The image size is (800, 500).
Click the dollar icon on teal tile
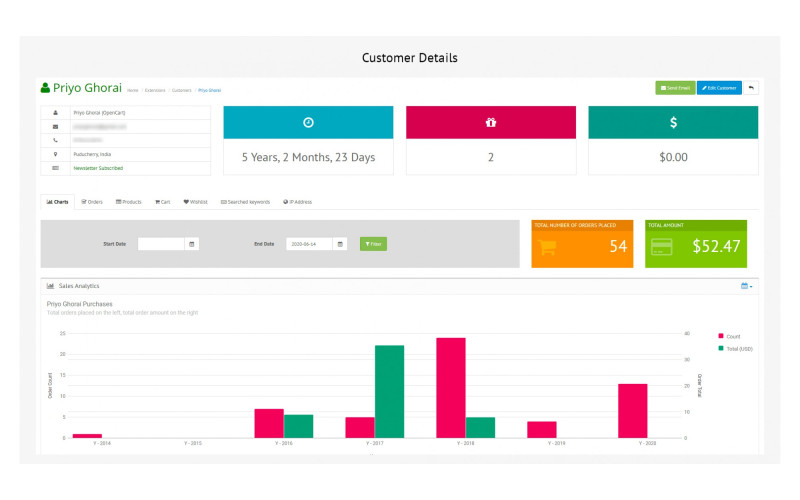coord(673,122)
